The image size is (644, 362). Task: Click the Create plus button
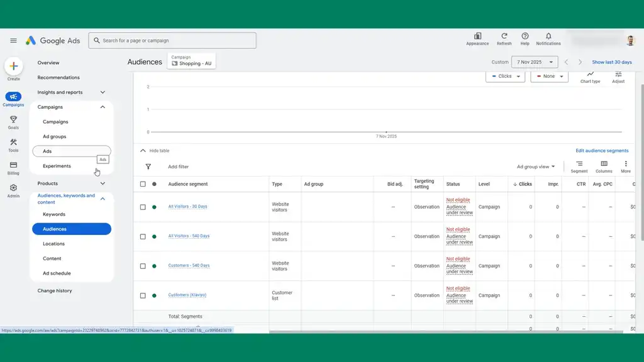(x=13, y=67)
